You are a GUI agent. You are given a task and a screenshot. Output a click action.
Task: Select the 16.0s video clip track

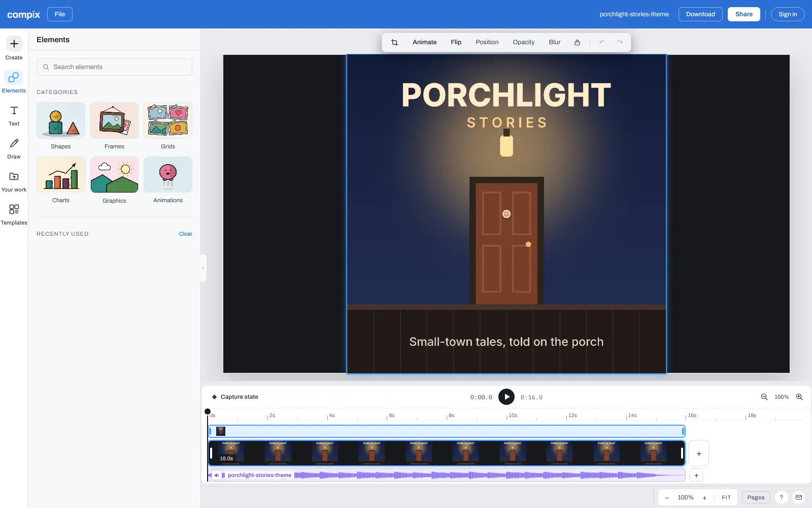447,453
